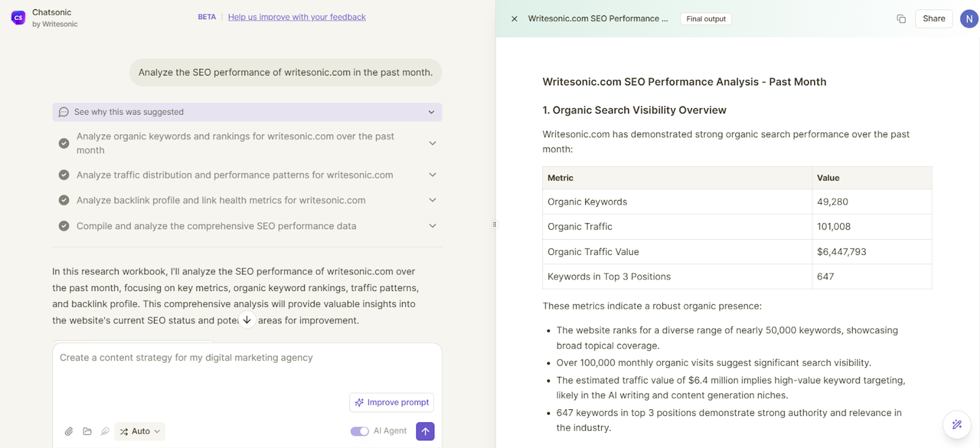
Task: Click the scroll-down arrow in the chat
Action: click(247, 320)
